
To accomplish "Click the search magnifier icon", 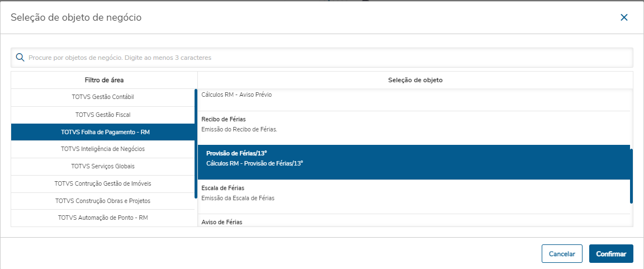I will coord(20,58).
